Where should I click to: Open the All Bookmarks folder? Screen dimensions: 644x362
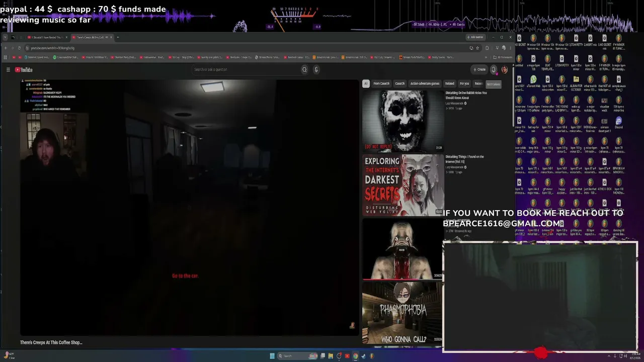click(503, 57)
